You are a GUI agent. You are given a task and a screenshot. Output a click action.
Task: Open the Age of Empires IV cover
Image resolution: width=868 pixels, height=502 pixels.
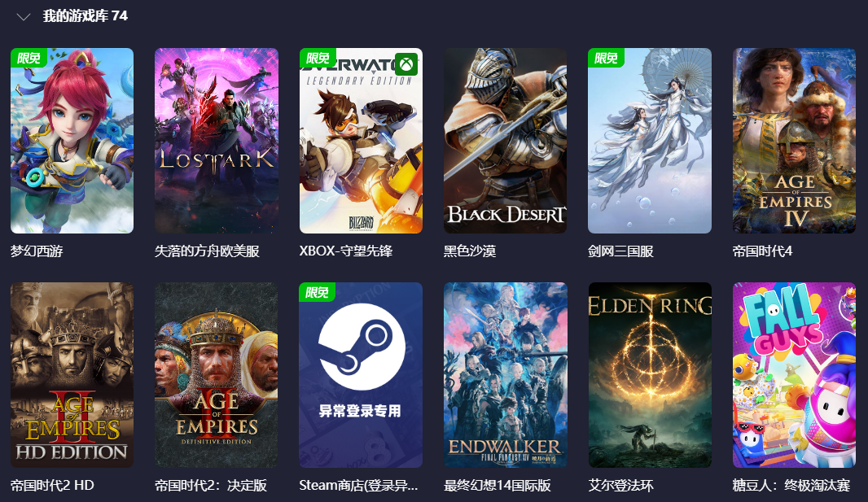pyautogui.click(x=795, y=141)
